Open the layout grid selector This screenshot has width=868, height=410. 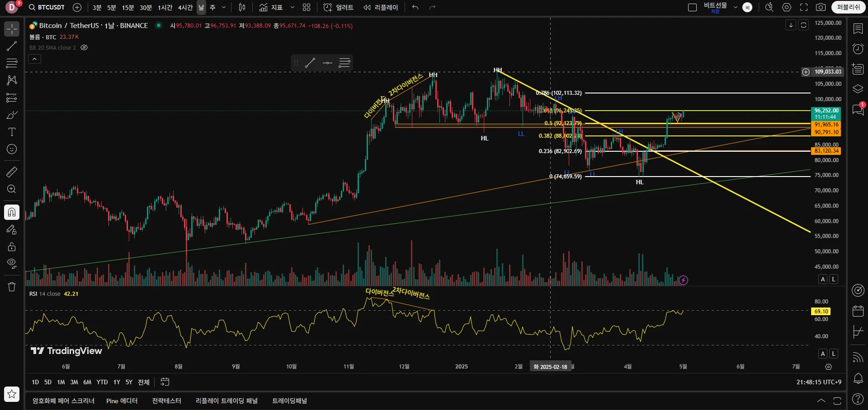click(307, 7)
